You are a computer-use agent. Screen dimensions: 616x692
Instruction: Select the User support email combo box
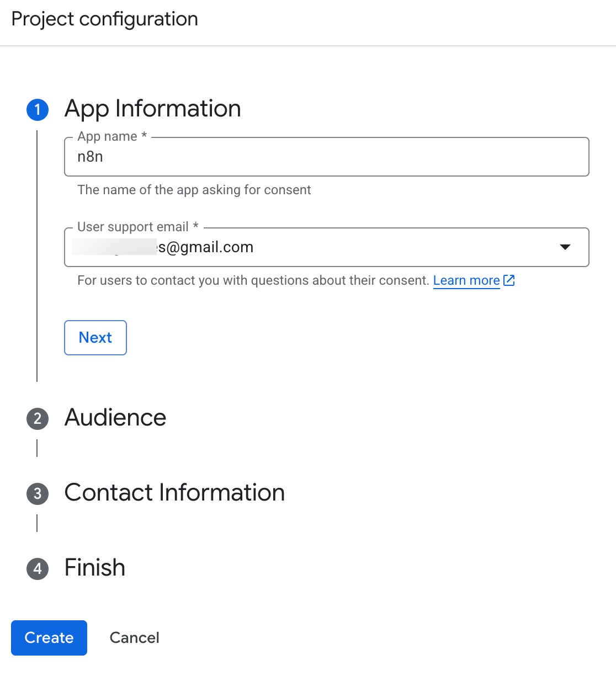[x=326, y=247]
